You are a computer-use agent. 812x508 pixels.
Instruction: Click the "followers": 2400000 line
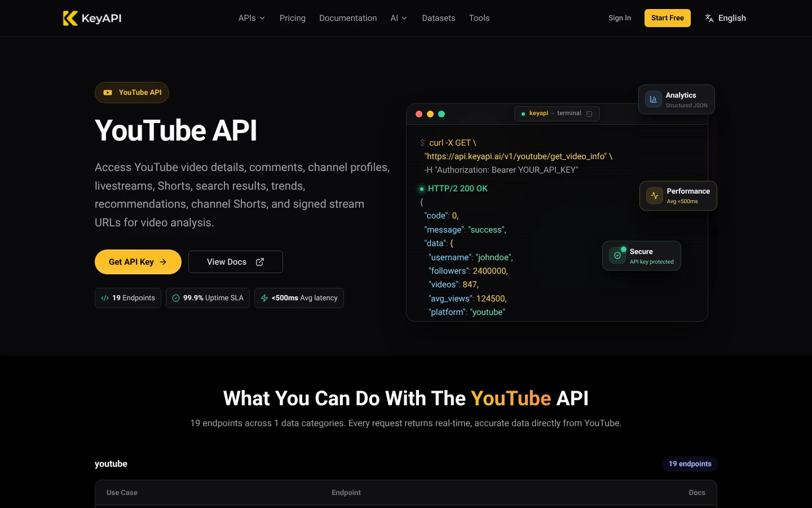[468, 271]
